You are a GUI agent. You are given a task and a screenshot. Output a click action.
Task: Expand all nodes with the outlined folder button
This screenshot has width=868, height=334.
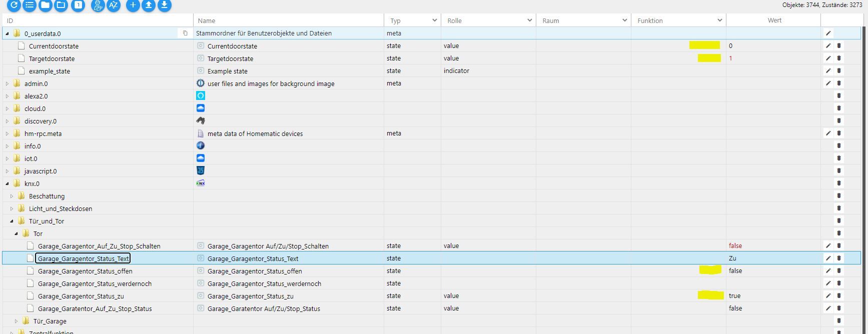coord(61,5)
